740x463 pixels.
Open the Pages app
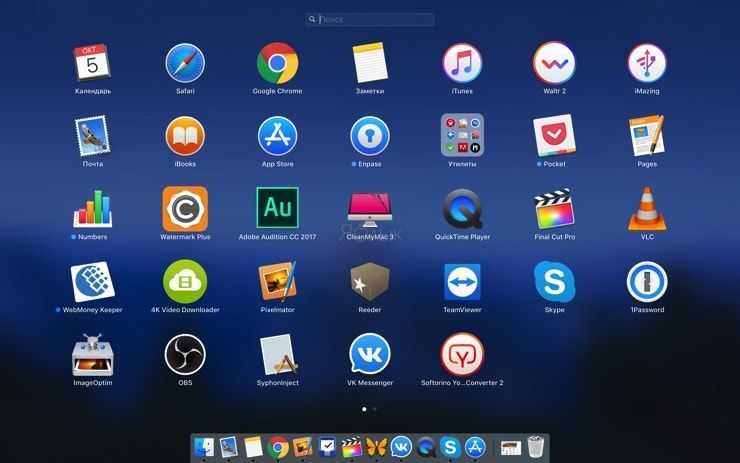coord(647,135)
